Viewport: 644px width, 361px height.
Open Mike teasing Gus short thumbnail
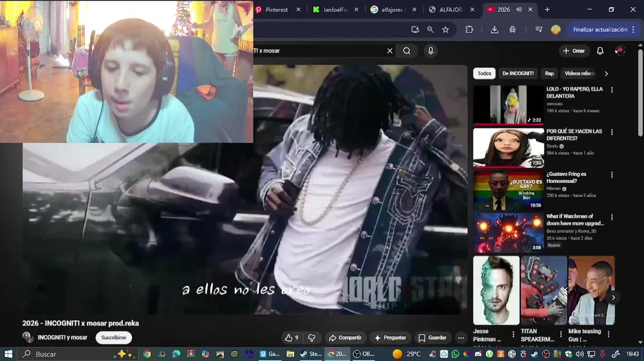[x=591, y=290]
